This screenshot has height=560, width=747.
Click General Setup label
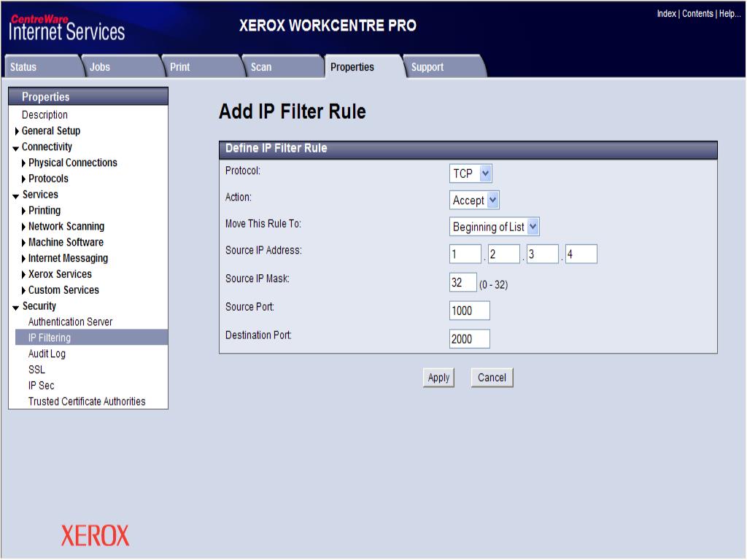coord(51,131)
